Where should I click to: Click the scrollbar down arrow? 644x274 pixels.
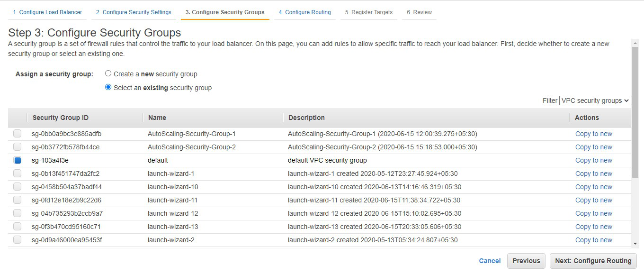coord(635,243)
